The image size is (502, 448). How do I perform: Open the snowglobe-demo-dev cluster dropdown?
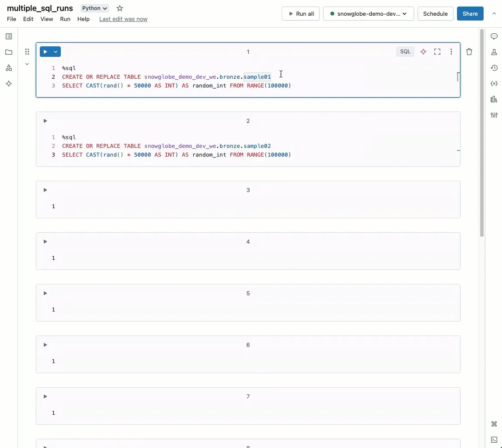[x=368, y=14]
